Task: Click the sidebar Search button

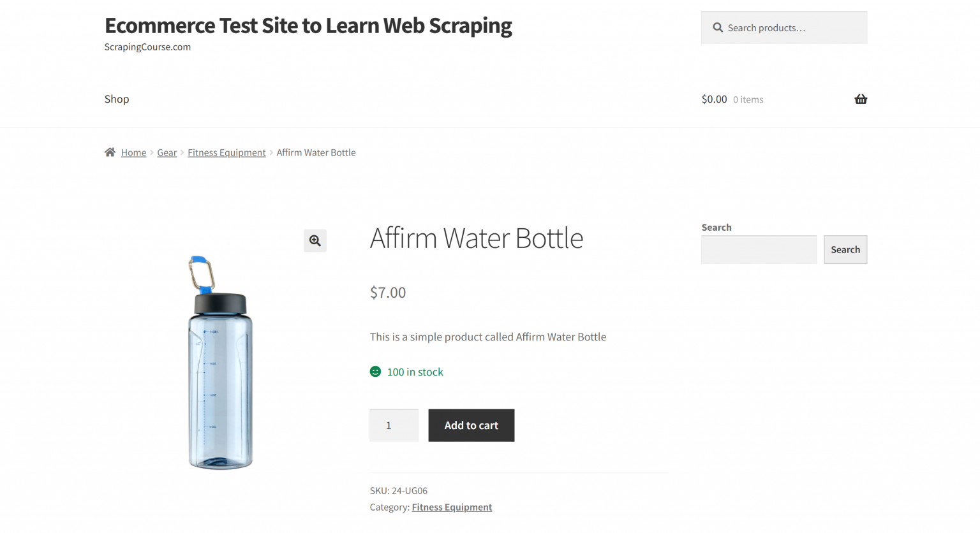Action: click(x=845, y=249)
